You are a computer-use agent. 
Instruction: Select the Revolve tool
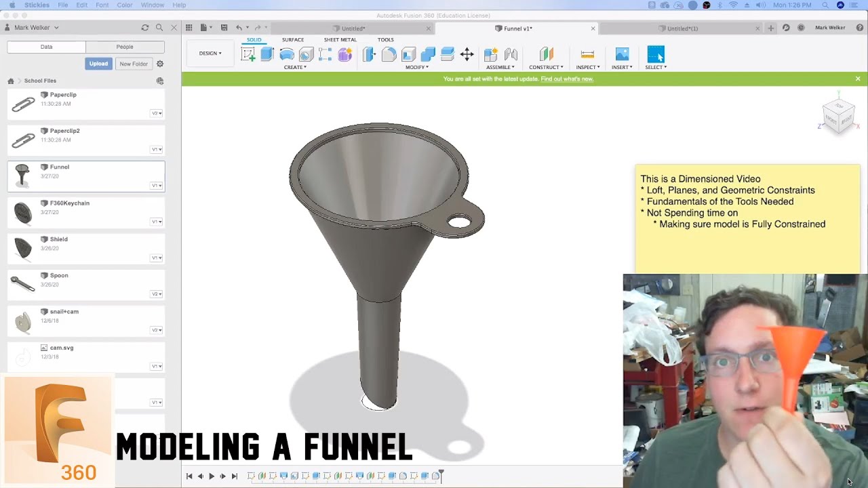(287, 55)
